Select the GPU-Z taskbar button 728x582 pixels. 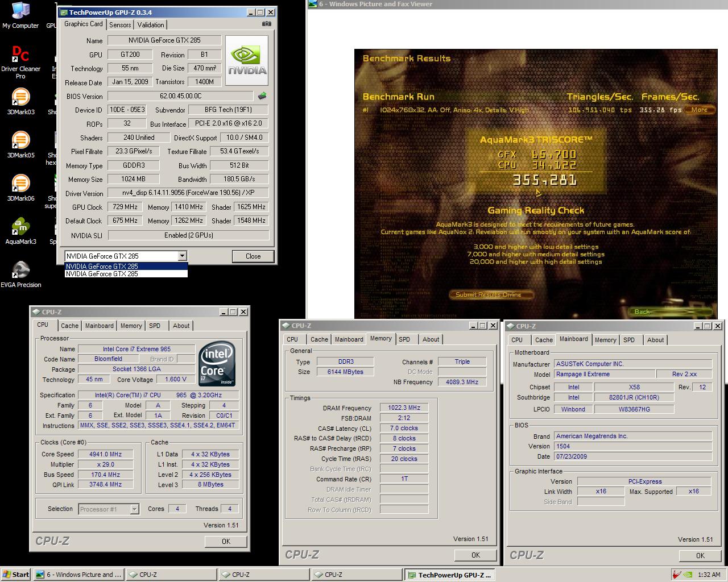point(449,575)
